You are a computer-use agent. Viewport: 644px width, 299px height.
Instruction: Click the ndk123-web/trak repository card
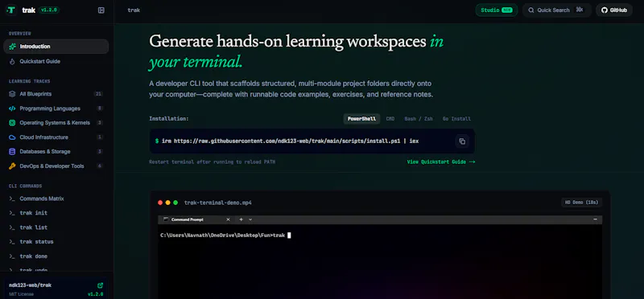point(56,289)
